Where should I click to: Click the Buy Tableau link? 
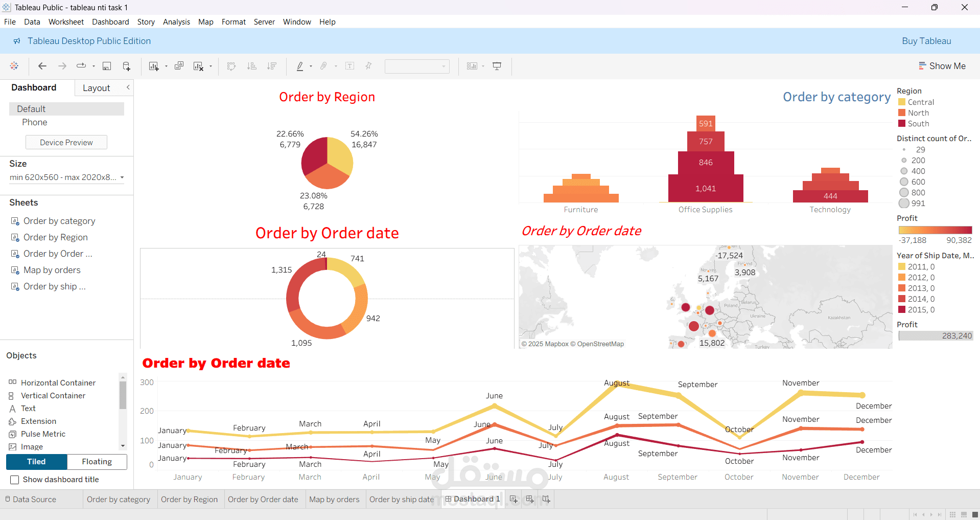tap(926, 41)
